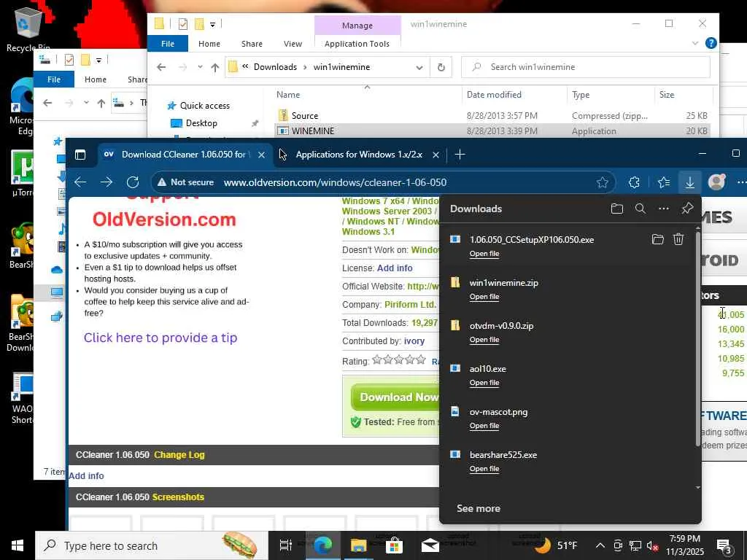This screenshot has height=560, width=747.
Task: Show CCSetupXP106.050.exe in folder
Action: (657, 239)
